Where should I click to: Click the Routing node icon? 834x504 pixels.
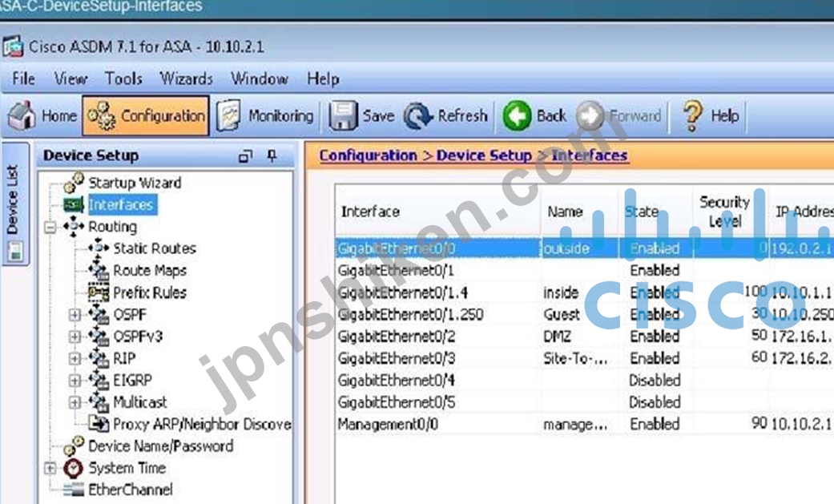point(74,227)
